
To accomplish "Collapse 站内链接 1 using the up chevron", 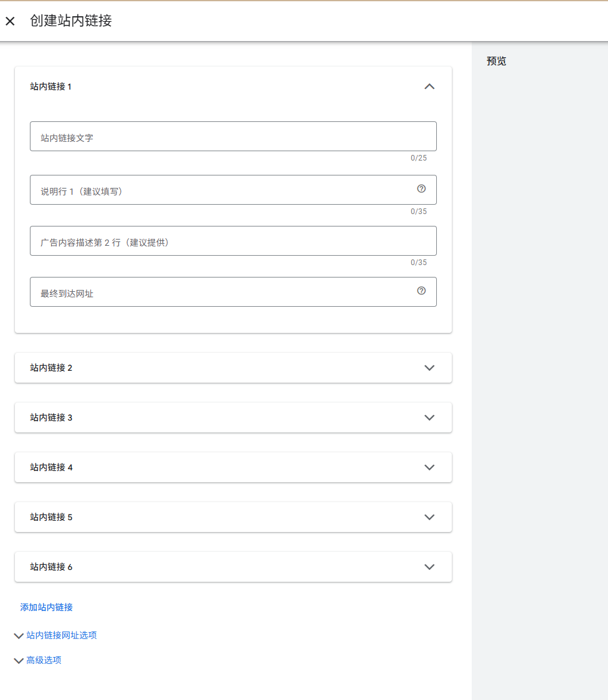I will pos(429,86).
